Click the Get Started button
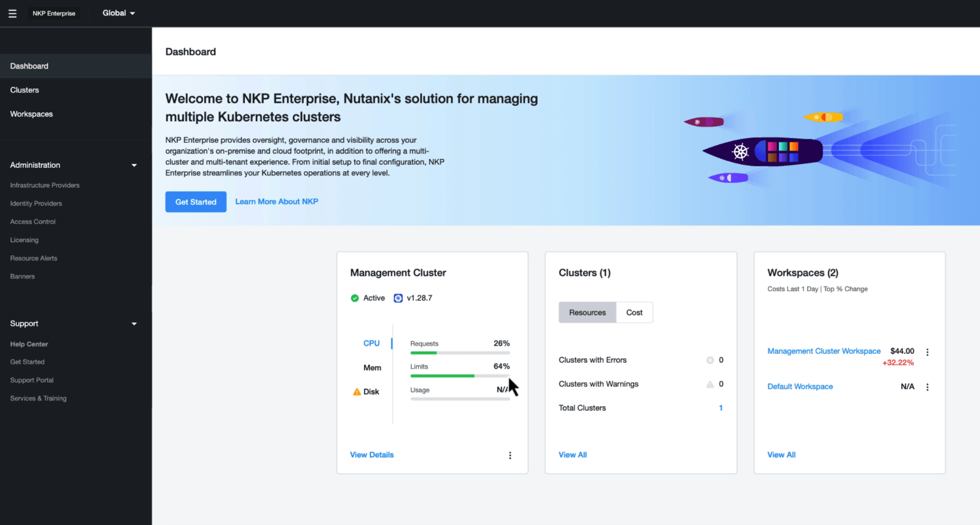This screenshot has width=980, height=525. tap(196, 202)
